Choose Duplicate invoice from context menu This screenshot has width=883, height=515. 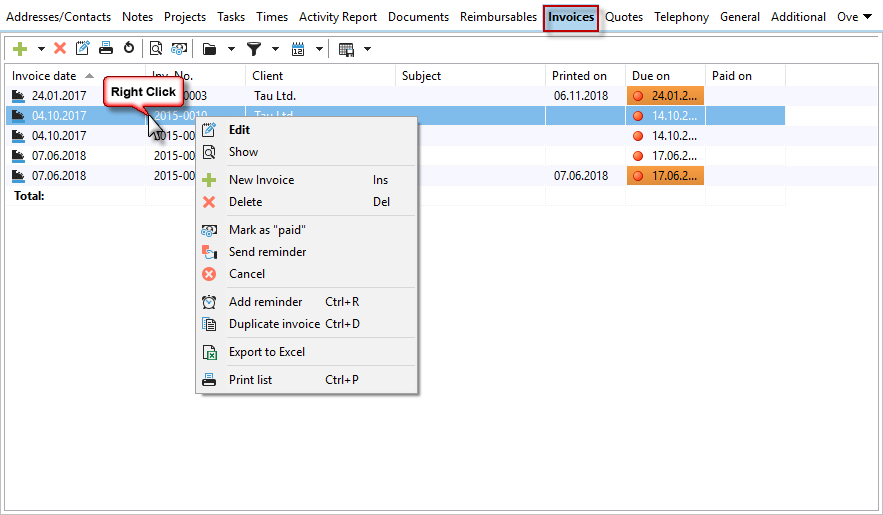[x=274, y=324]
